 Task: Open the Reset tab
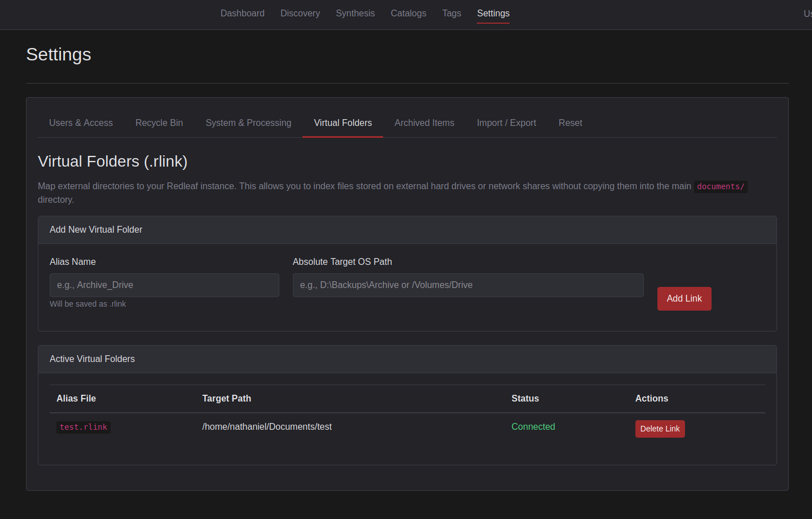(x=570, y=123)
